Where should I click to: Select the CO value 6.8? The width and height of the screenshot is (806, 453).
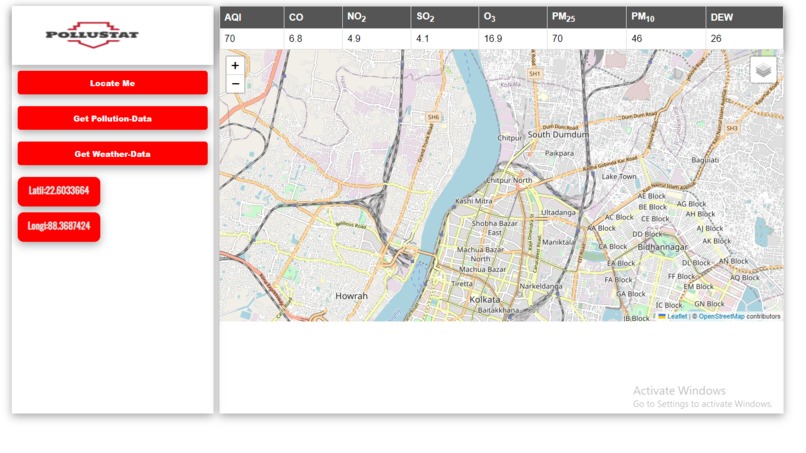point(313,39)
